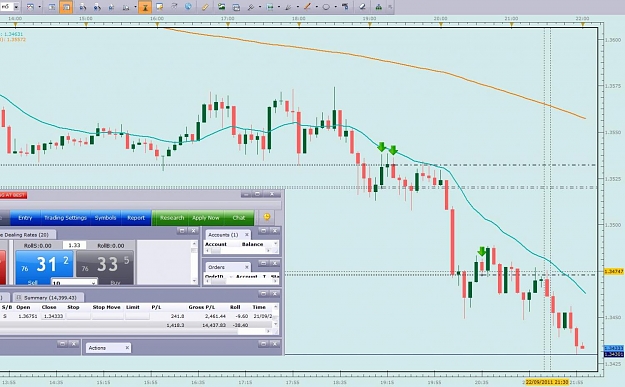The height and width of the screenshot is (387, 625).
Task: Select the yellow ruler measuring tool
Action: pos(205,7)
